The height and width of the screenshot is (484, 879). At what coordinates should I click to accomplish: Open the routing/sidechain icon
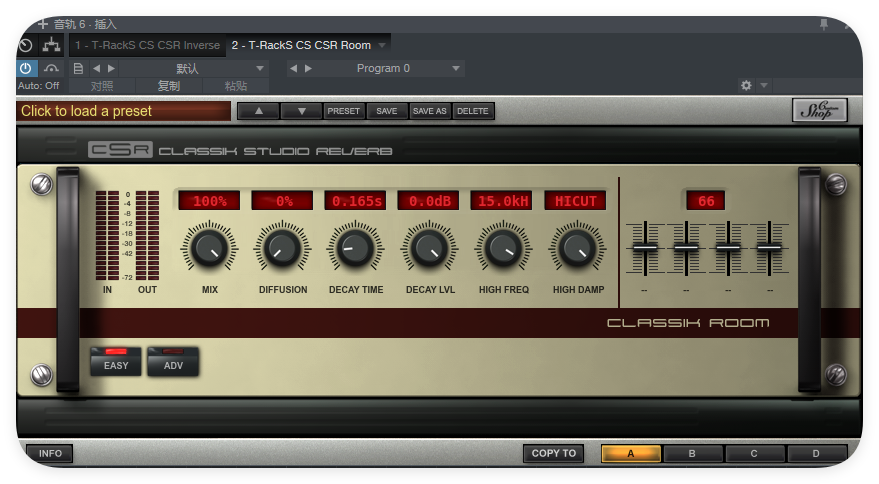click(51, 45)
